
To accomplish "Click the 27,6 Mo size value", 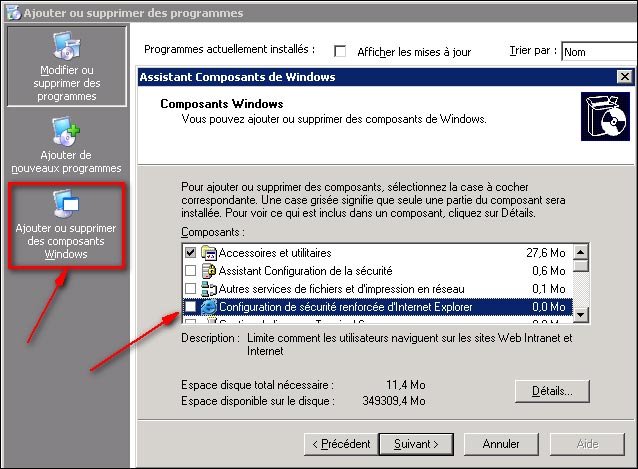I will (x=546, y=253).
